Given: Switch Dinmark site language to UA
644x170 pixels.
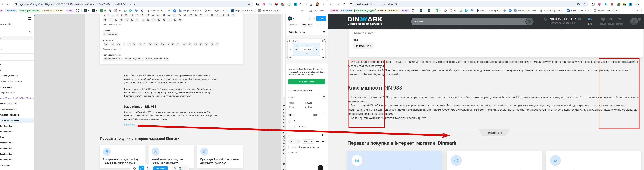Looking at the screenshot, I should tap(590, 19).
